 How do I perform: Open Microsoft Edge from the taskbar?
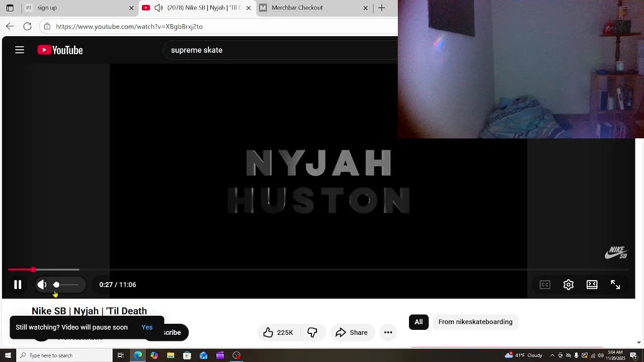pyautogui.click(x=137, y=355)
